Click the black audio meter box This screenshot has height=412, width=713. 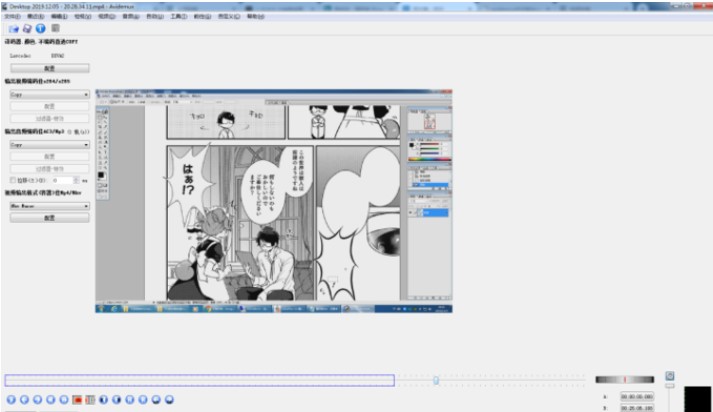[x=698, y=399]
